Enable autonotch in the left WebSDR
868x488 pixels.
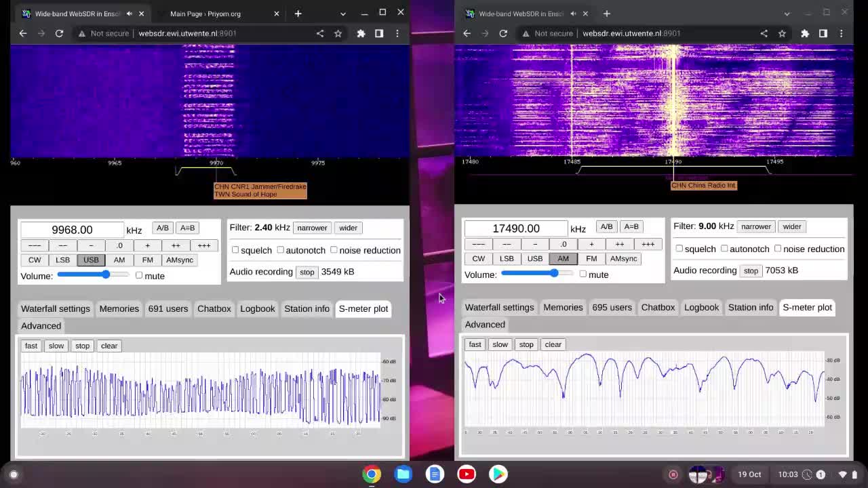point(280,250)
